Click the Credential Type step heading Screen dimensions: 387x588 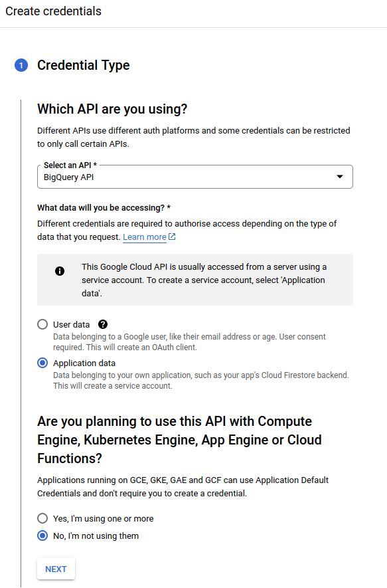[x=83, y=65]
